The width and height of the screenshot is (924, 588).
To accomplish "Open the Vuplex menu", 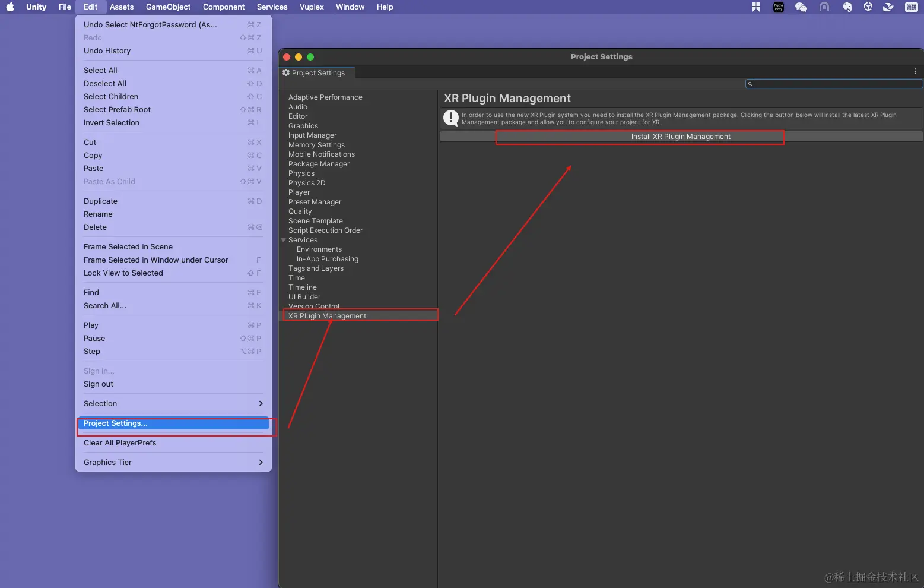I will [312, 7].
